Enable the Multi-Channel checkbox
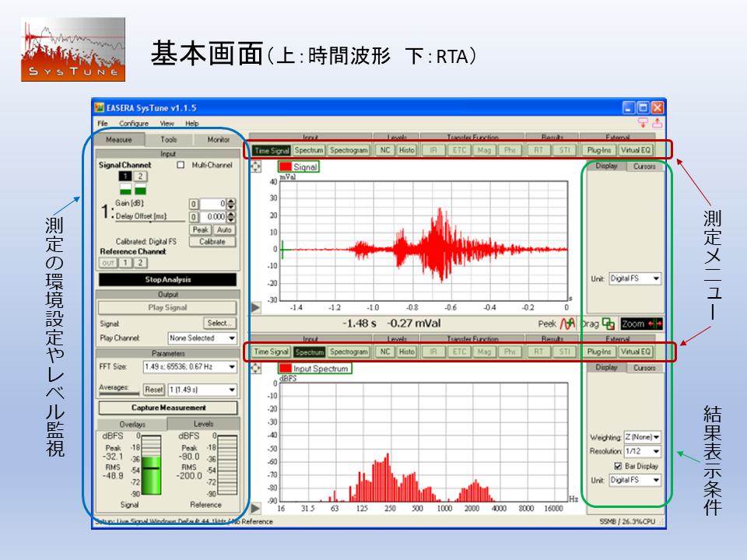 [x=181, y=165]
